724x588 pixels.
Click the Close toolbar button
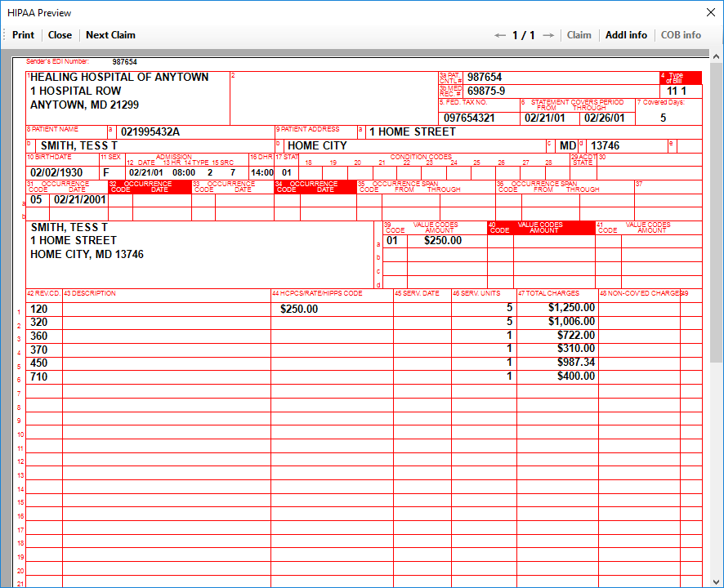(60, 35)
